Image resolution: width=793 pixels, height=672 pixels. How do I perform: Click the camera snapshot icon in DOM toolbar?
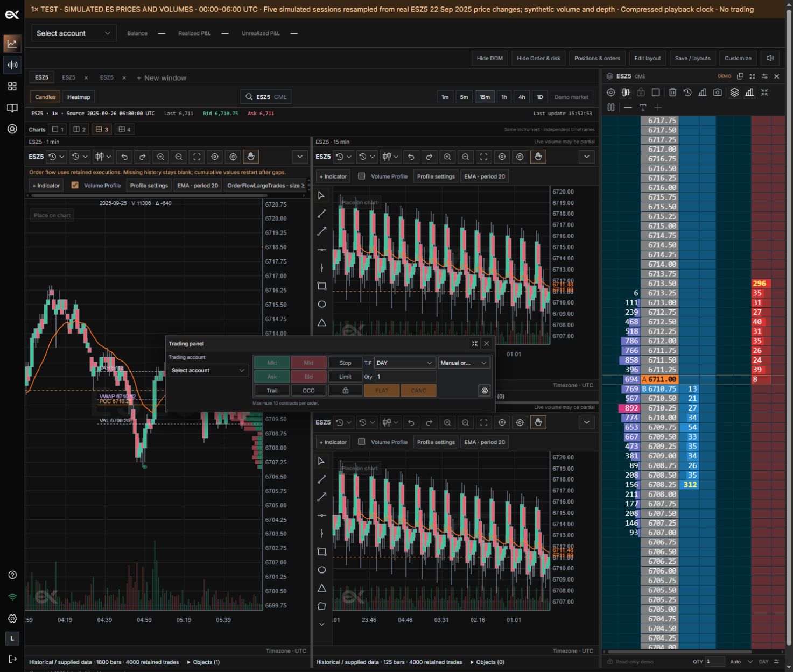click(x=718, y=93)
